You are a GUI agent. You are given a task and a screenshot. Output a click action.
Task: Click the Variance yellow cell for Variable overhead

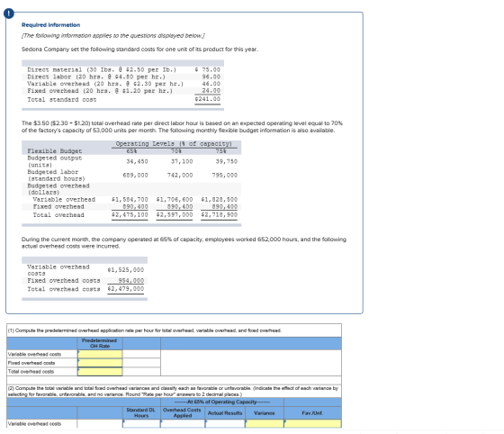coord(265,423)
